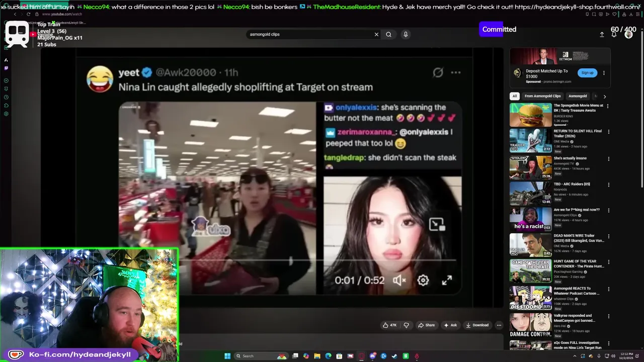Viewport: 644px width, 362px height.
Task: Open options for Dead Man's Wire trailer
Action: (x=609, y=236)
